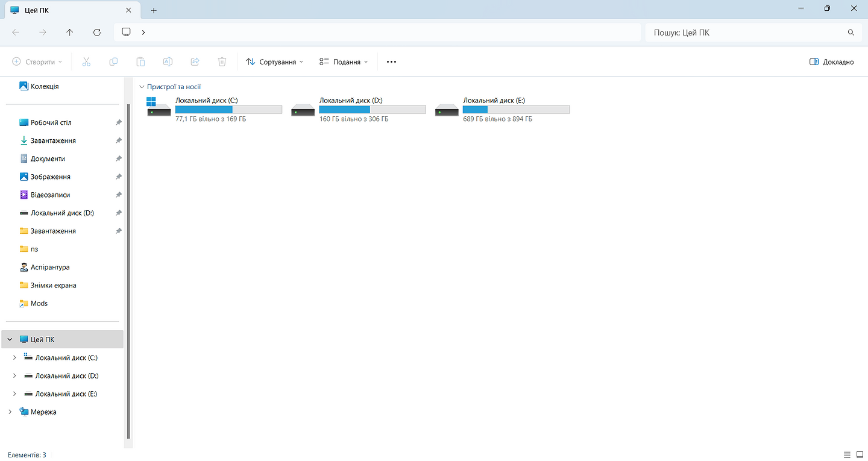The width and height of the screenshot is (868, 461).
Task: Toggle the Докладно details pane
Action: tap(831, 61)
